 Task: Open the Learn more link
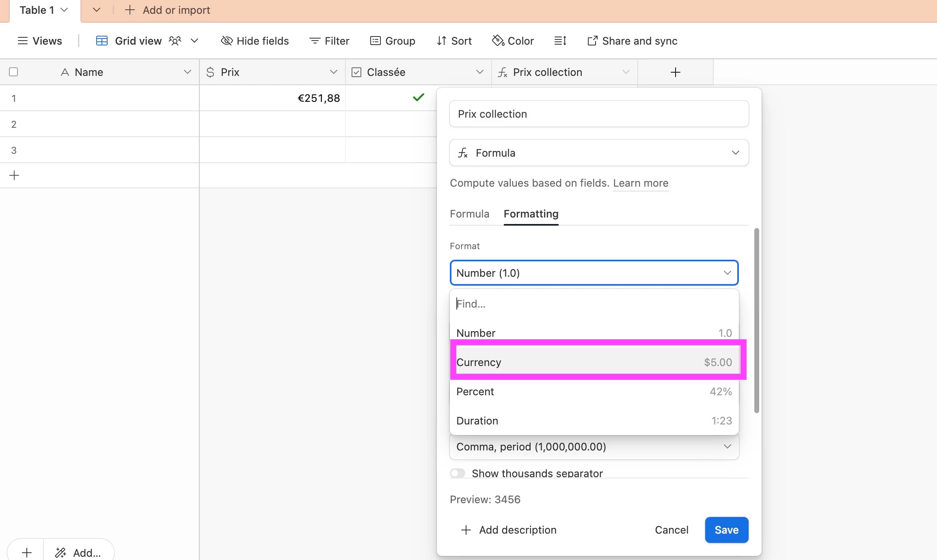(x=640, y=183)
